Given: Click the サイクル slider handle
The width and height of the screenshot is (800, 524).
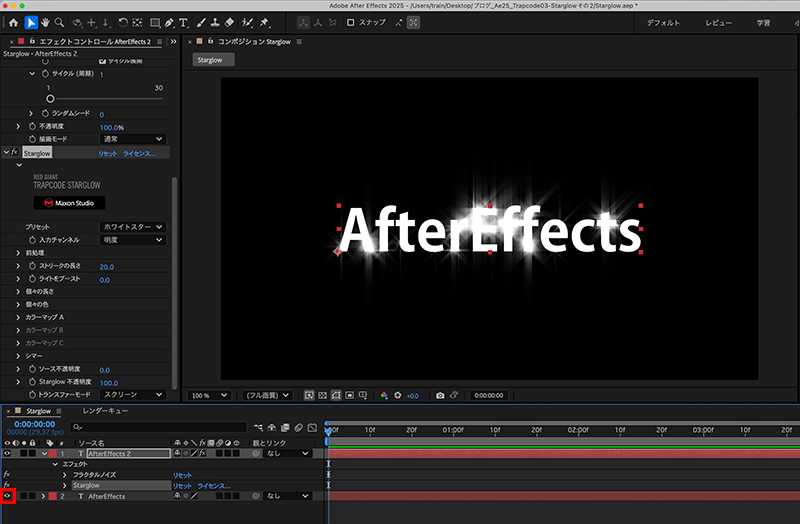Looking at the screenshot, I should coord(50,98).
